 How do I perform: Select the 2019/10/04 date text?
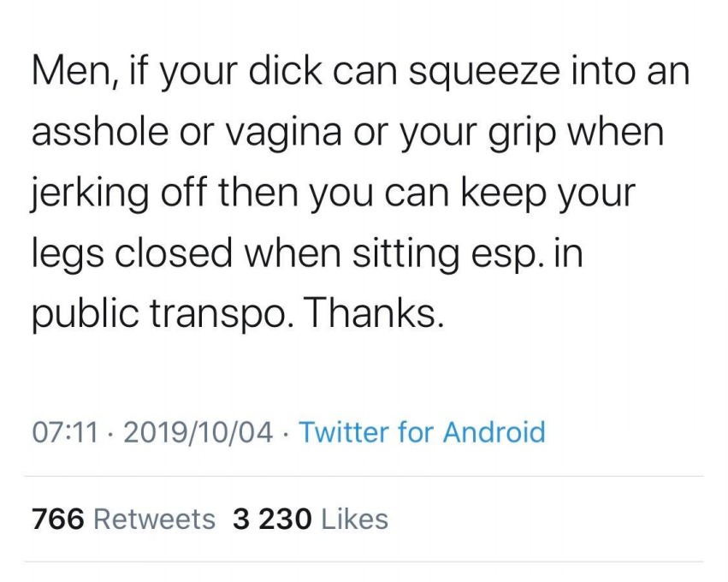198,432
